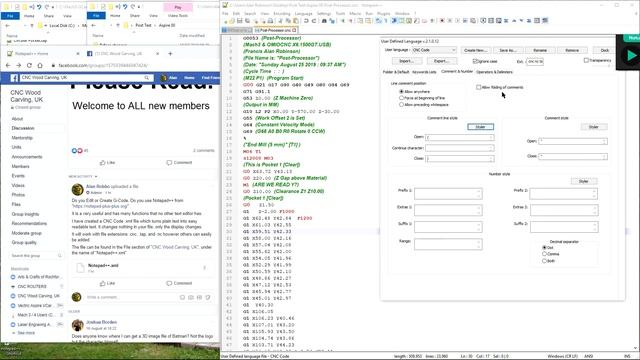Switch to Keywords Lists tab

(x=424, y=72)
